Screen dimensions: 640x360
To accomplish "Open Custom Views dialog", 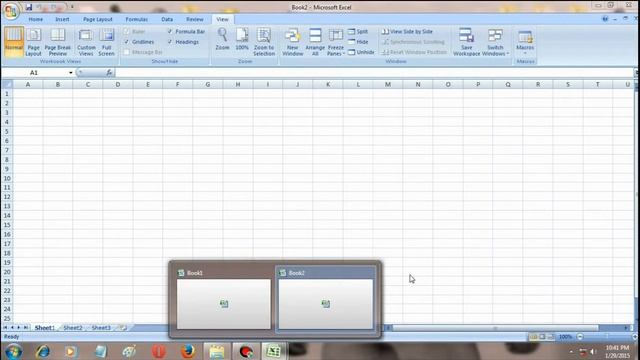I will tap(86, 41).
